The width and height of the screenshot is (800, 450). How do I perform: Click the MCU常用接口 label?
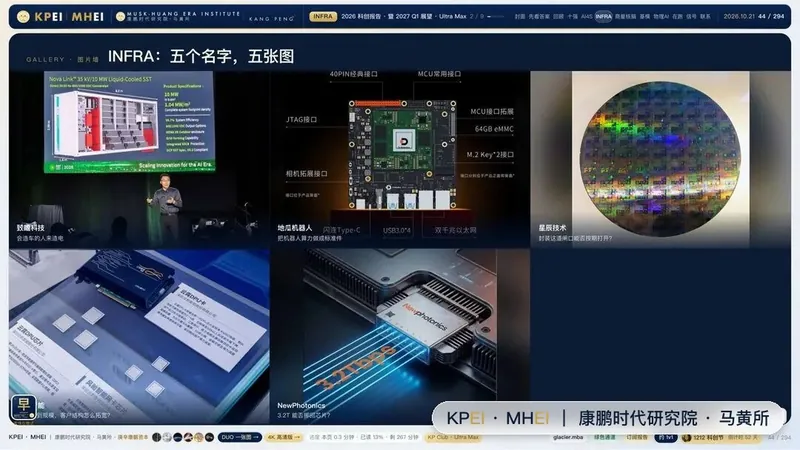pyautogui.click(x=439, y=74)
